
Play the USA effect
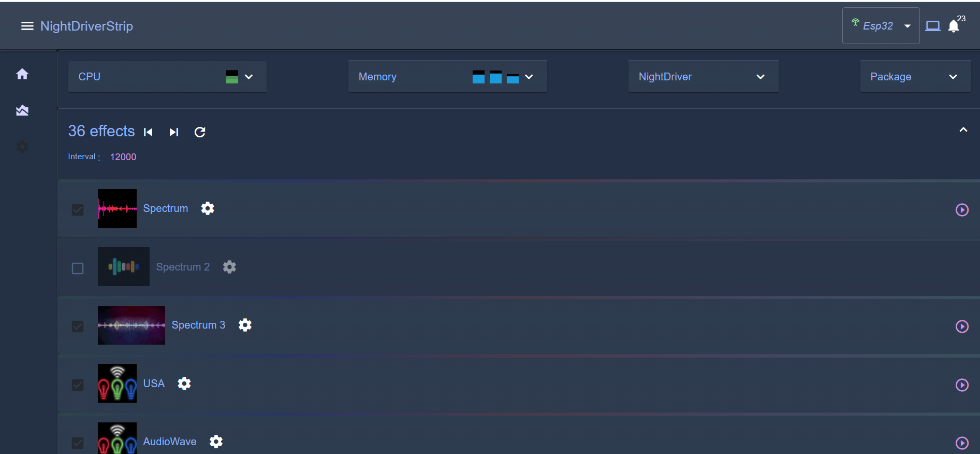[962, 385]
